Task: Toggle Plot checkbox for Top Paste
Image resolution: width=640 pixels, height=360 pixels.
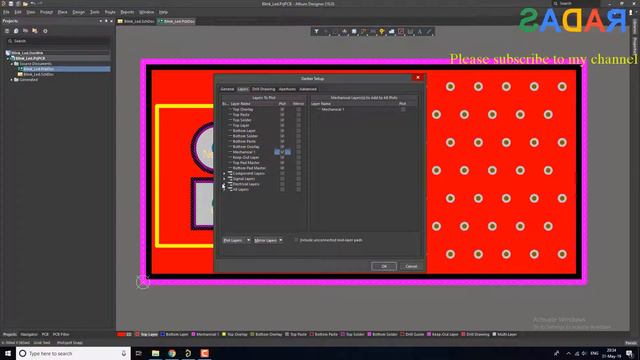Action: click(x=282, y=115)
